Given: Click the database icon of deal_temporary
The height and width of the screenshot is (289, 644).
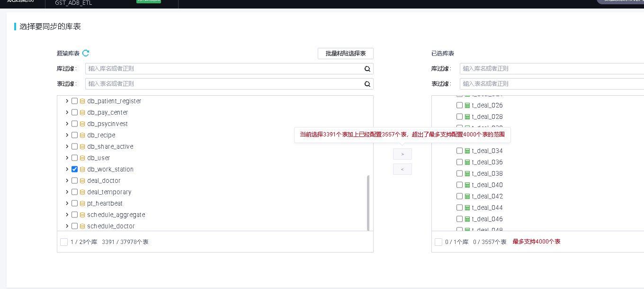Looking at the screenshot, I should [x=82, y=192].
